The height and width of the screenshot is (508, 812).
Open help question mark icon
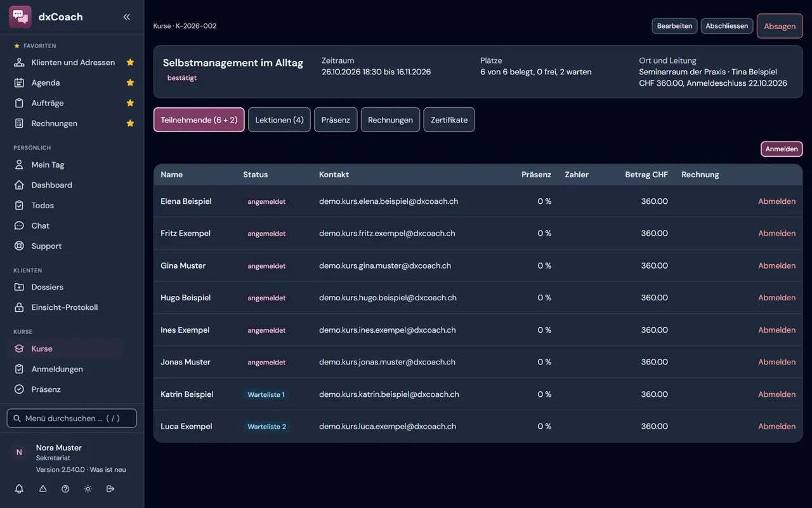[65, 489]
